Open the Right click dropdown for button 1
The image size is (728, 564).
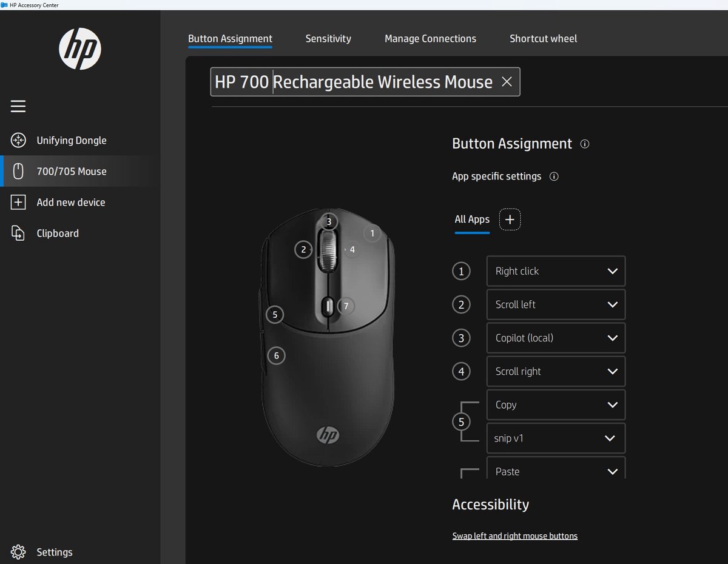[x=555, y=271]
